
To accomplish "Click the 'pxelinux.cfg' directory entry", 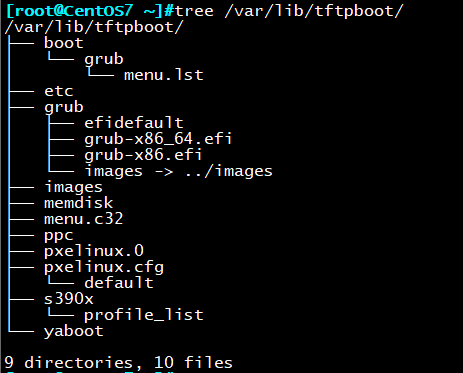I will pos(104,267).
